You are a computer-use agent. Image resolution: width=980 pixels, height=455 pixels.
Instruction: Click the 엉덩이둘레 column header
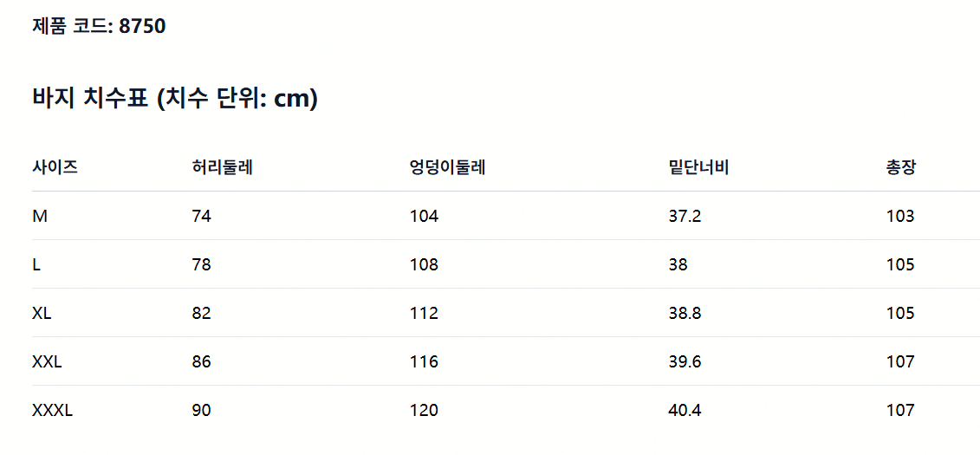tap(448, 167)
